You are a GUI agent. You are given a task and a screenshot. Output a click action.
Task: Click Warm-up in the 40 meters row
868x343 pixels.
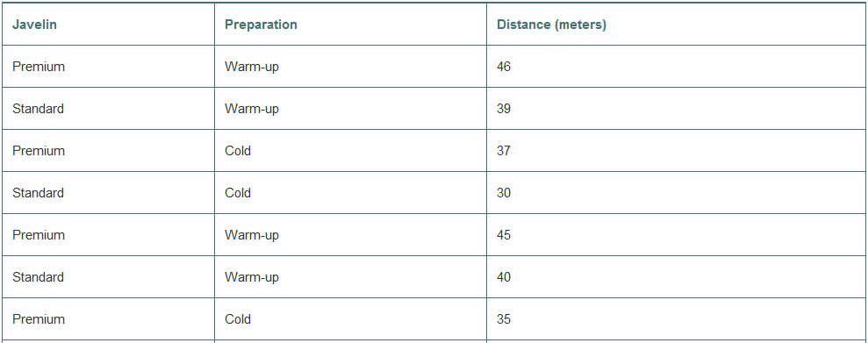(x=252, y=277)
